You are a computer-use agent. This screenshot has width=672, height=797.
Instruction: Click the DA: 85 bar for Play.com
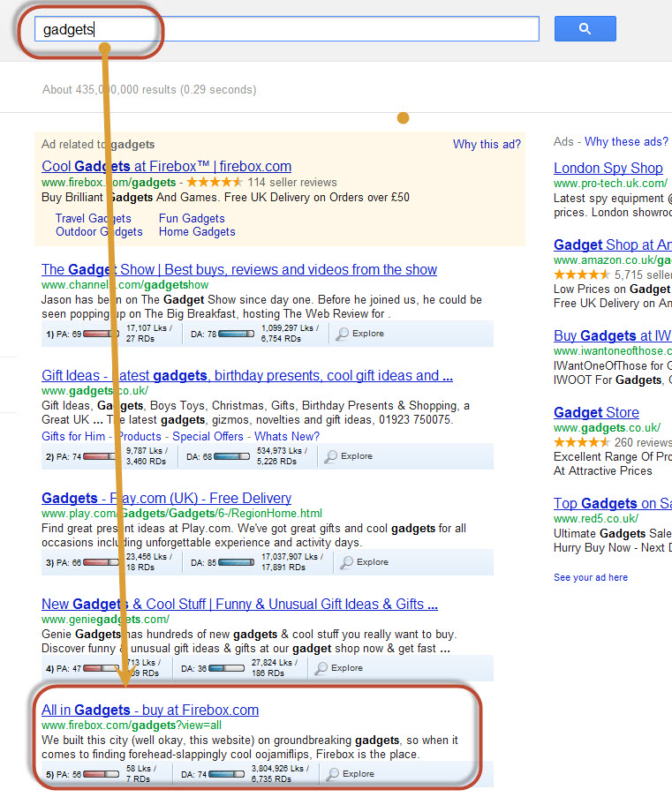pyautogui.click(x=236, y=562)
